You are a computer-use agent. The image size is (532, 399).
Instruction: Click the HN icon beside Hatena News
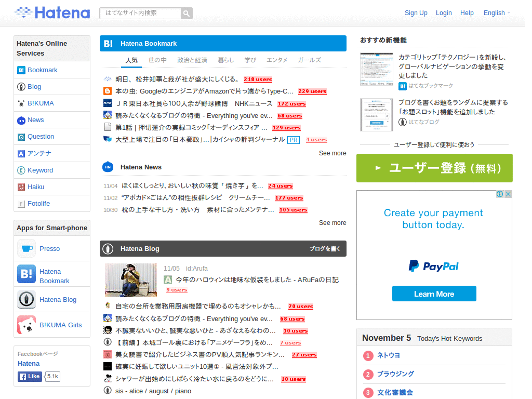(x=108, y=167)
